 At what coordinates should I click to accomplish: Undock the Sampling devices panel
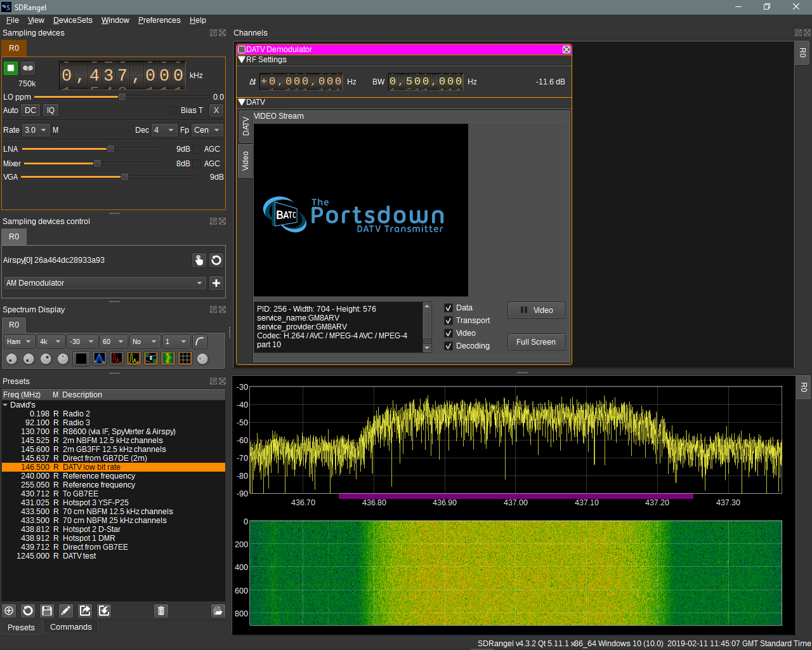(x=214, y=33)
